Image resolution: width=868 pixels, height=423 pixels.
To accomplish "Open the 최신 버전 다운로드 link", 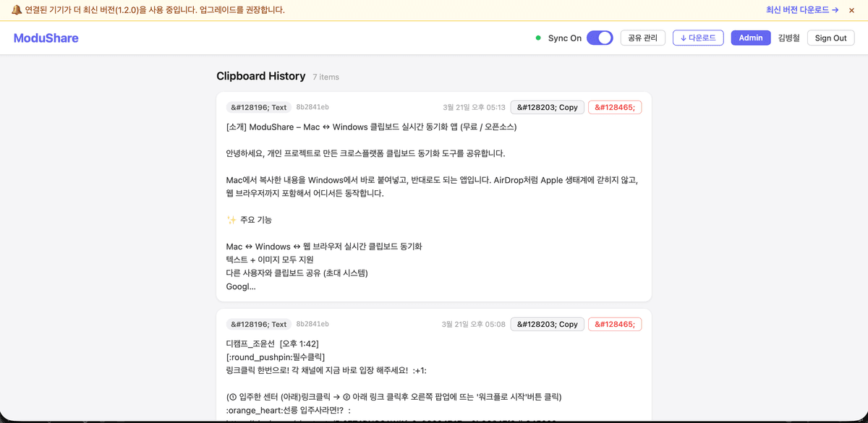I will pos(801,10).
